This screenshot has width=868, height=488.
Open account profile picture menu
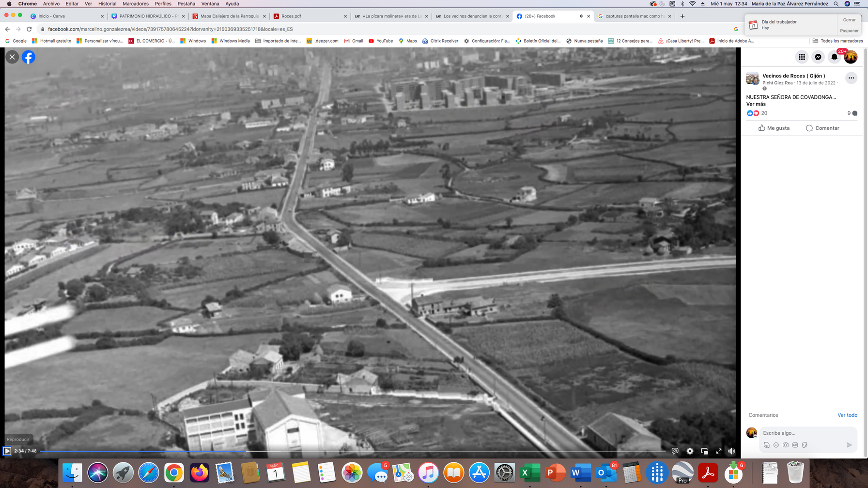click(851, 57)
